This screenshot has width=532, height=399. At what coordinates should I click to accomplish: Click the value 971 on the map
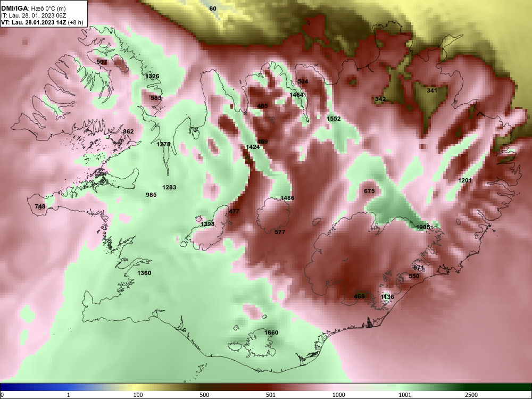(419, 268)
